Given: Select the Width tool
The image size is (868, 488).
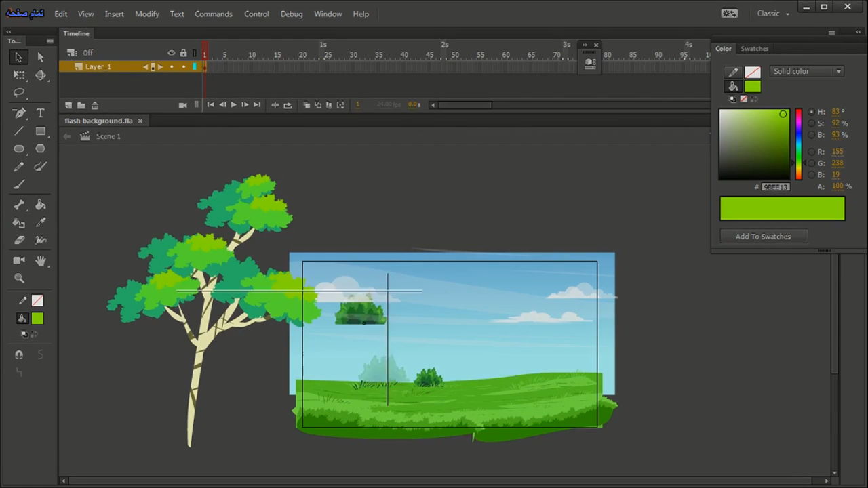Looking at the screenshot, I should [x=40, y=240].
